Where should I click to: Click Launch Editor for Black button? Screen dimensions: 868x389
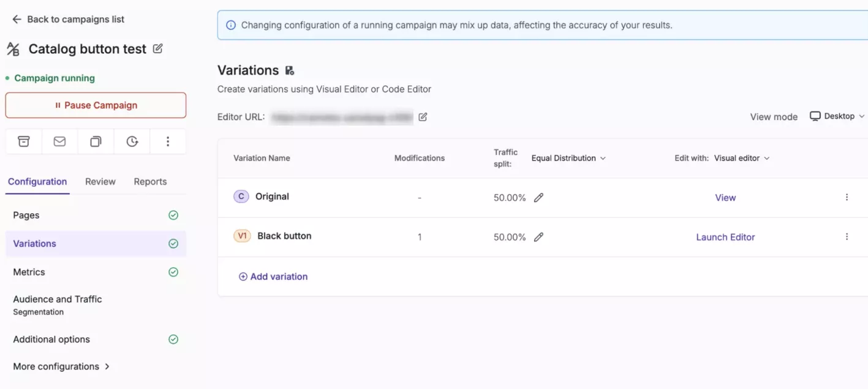(x=725, y=237)
